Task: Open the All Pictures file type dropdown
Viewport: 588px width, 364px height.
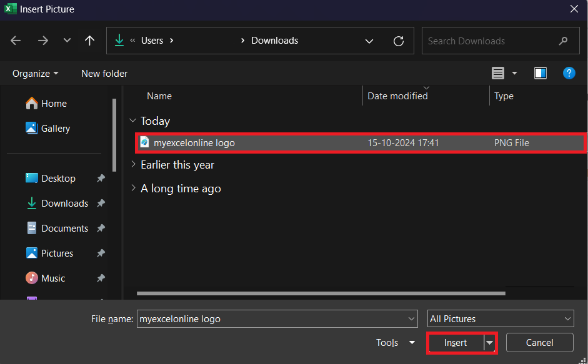Action: tap(501, 319)
